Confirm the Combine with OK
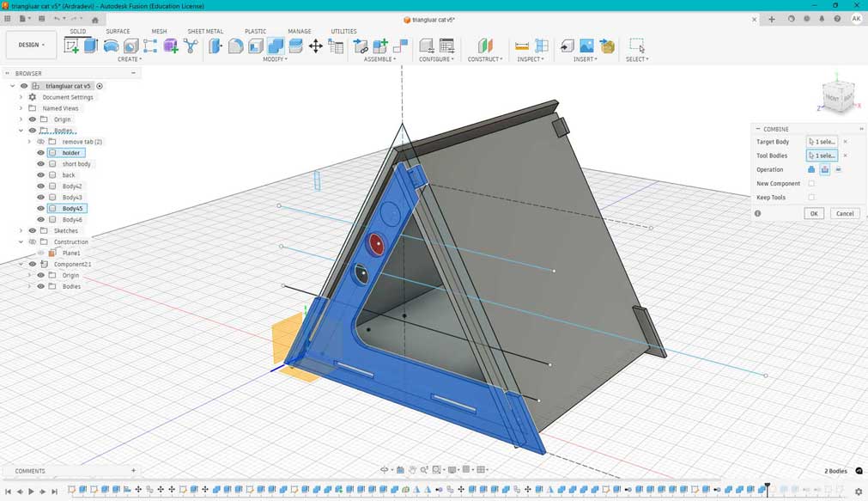The width and height of the screenshot is (868, 501). [x=813, y=212]
